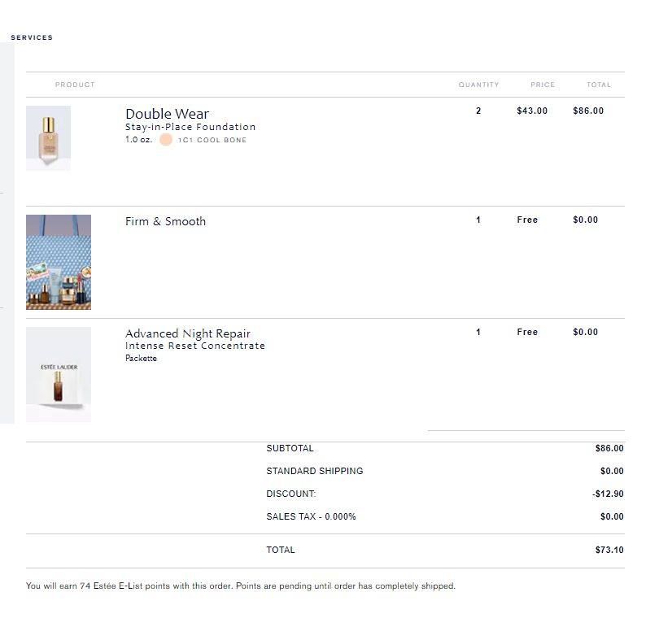Click the 1C1 COOL BONE shade label
Image resolution: width=672 pixels, height=640 pixels.
(212, 140)
